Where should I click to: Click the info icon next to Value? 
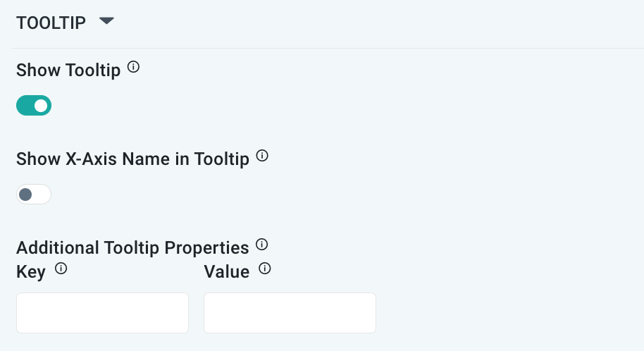point(265,269)
